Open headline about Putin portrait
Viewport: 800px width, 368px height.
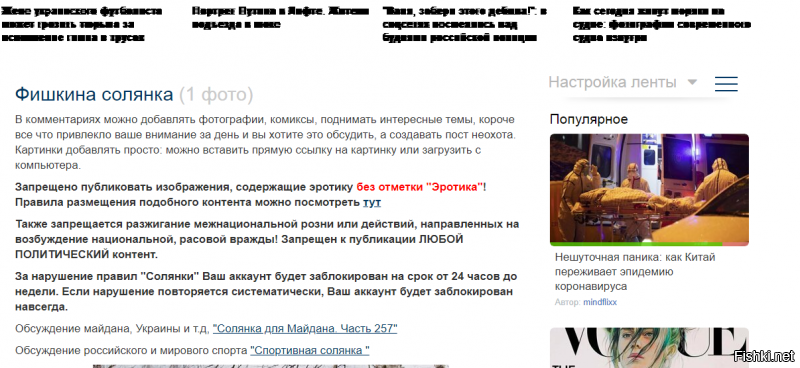coord(281,17)
